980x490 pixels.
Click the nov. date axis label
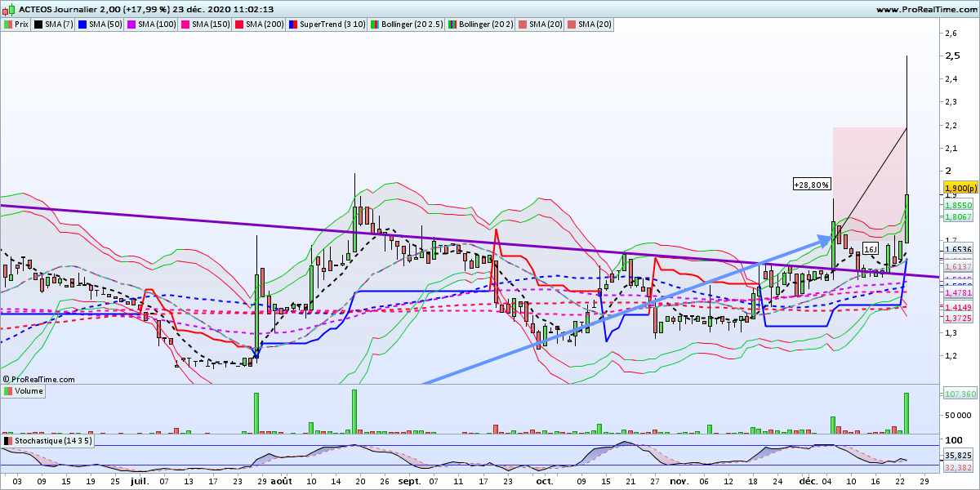[679, 482]
